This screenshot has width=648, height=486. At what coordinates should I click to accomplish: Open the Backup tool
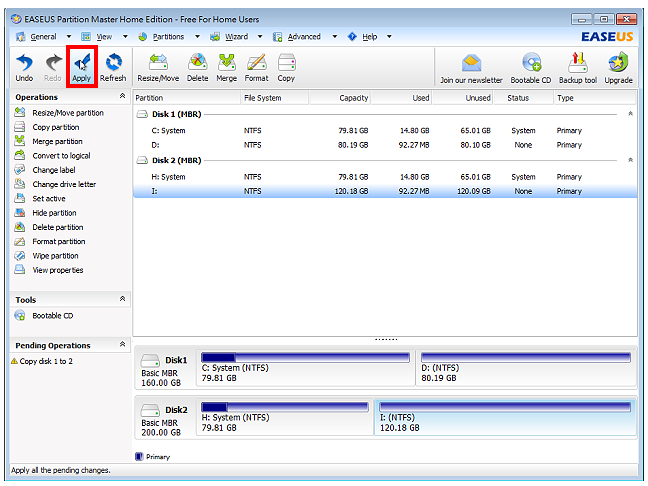coord(578,69)
